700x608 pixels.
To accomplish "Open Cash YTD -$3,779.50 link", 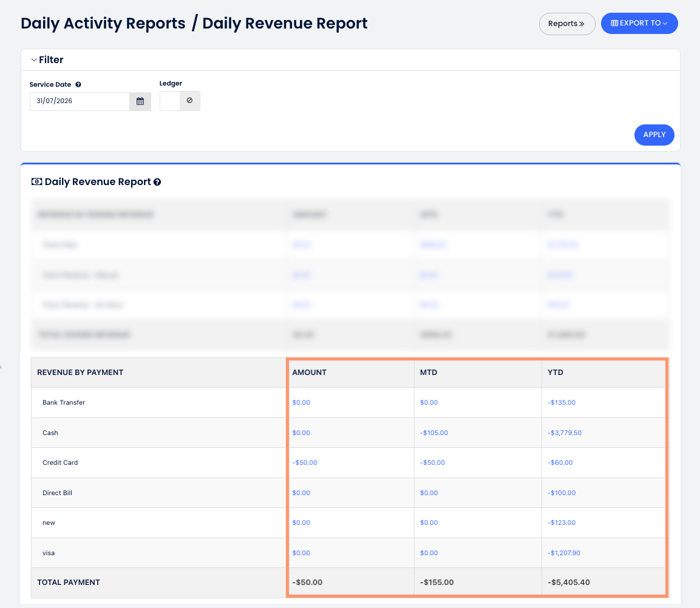I will pyautogui.click(x=565, y=433).
